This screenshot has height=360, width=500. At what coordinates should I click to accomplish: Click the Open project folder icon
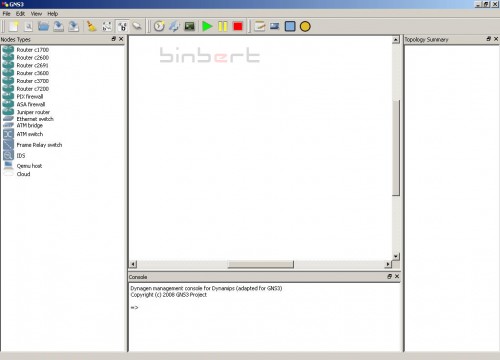point(43,26)
